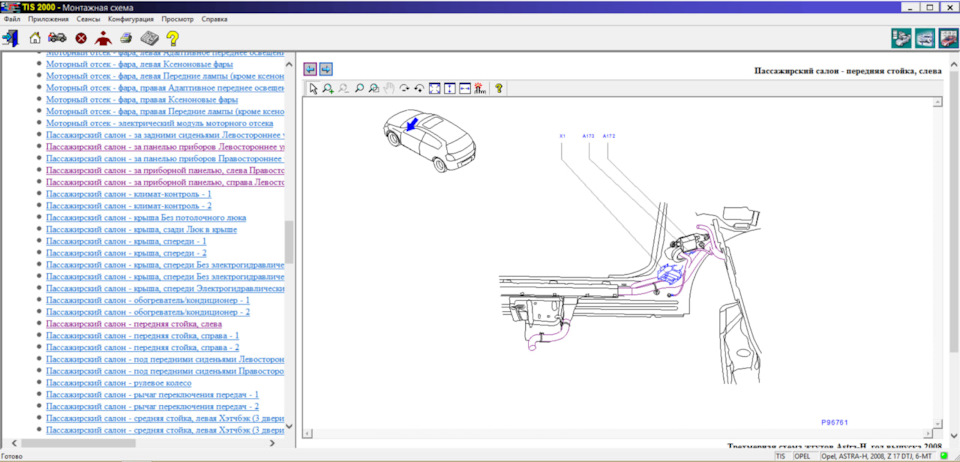Viewport: 960px width, 462px height.
Task: Open link Пассажирский салон - передняя стойка, справа - 1
Action: pyautogui.click(x=142, y=336)
